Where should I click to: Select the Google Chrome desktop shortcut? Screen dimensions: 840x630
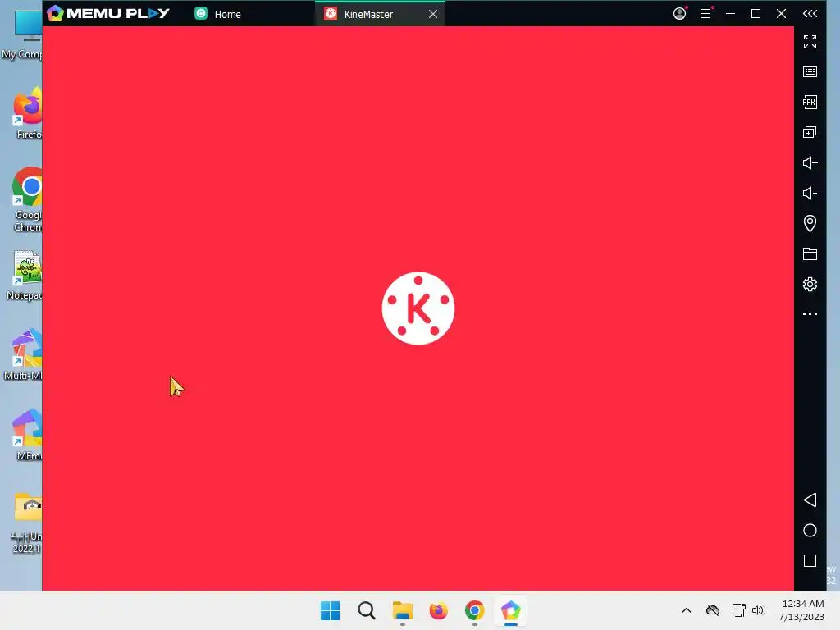pos(28,199)
